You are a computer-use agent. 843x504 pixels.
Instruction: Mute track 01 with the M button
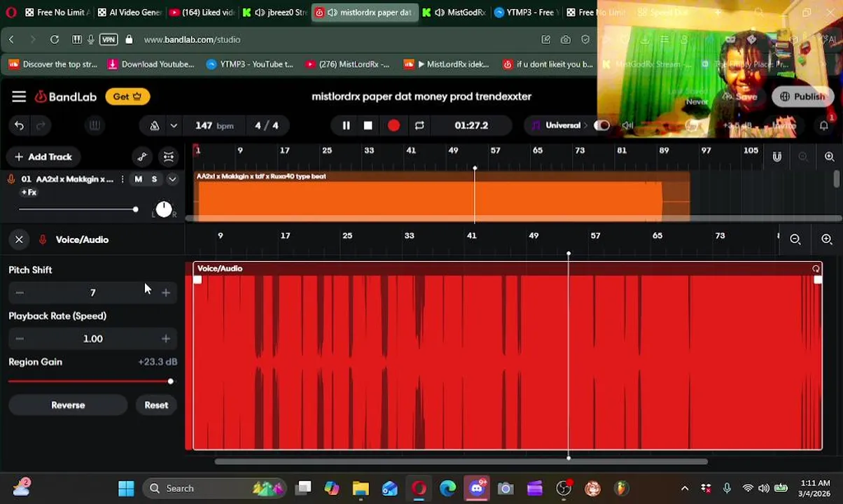138,180
